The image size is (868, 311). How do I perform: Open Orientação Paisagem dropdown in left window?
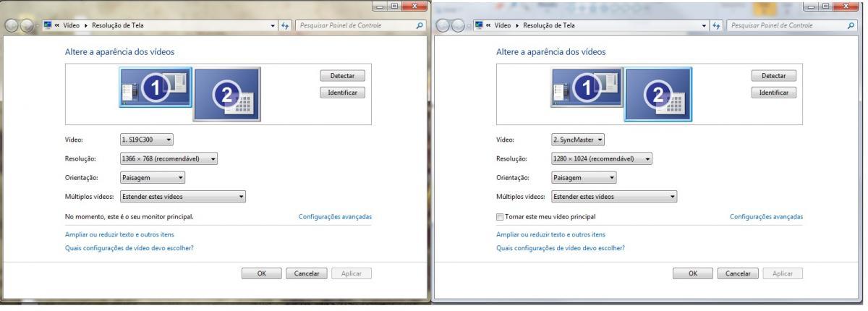[153, 177]
